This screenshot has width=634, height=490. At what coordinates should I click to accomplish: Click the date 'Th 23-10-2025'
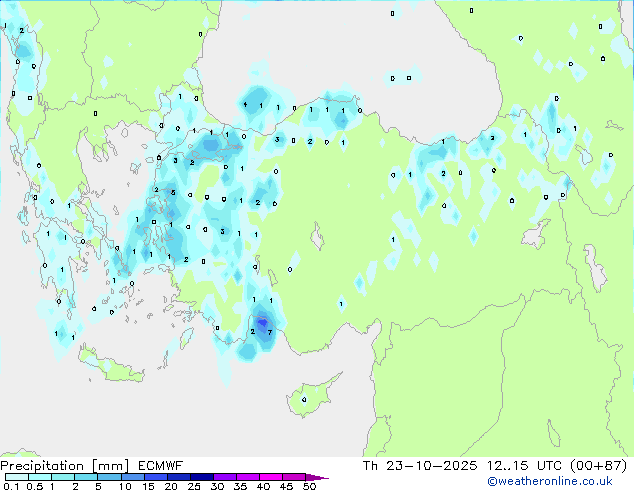[420, 466]
